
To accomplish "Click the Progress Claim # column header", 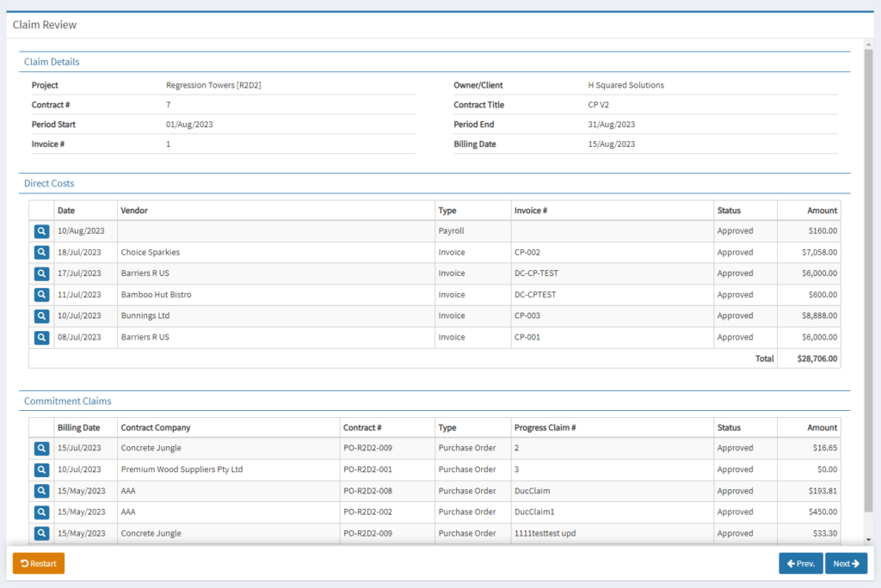I will click(x=545, y=427).
